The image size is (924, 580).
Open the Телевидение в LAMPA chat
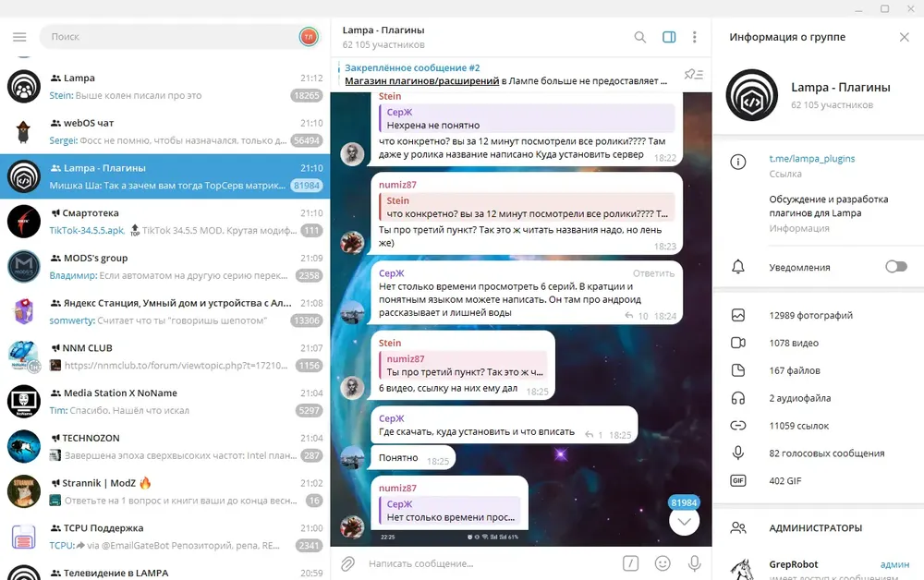[x=165, y=570]
